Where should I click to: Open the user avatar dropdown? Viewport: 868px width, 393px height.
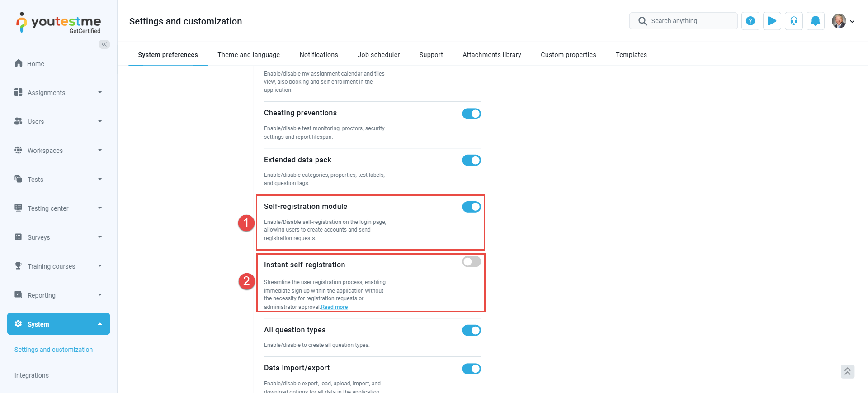pos(844,21)
